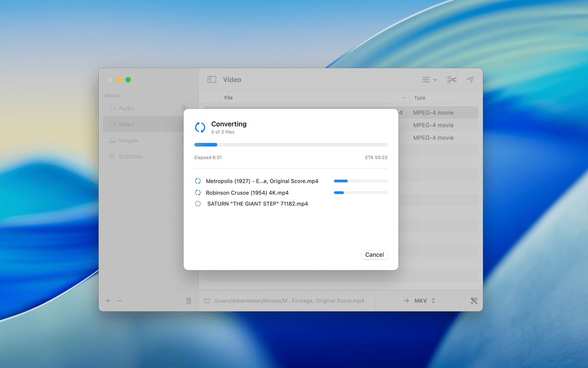Click the Video title in toolbar

[232, 80]
